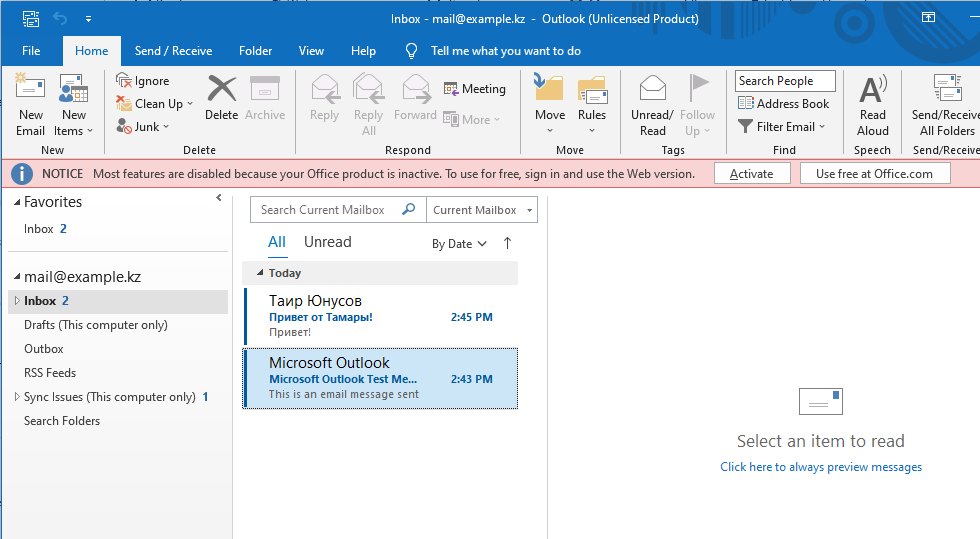Reply to the message
This screenshot has width=980, height=539.
tap(324, 98)
